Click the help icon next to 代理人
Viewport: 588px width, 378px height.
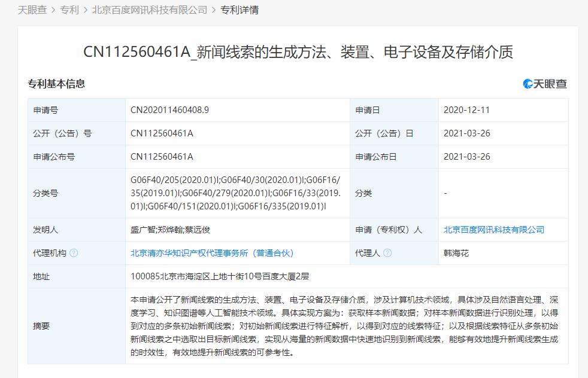point(387,253)
